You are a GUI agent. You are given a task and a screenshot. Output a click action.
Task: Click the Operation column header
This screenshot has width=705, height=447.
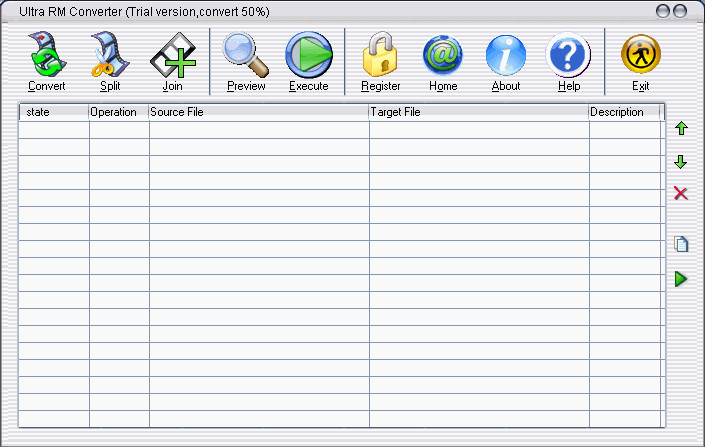119,112
